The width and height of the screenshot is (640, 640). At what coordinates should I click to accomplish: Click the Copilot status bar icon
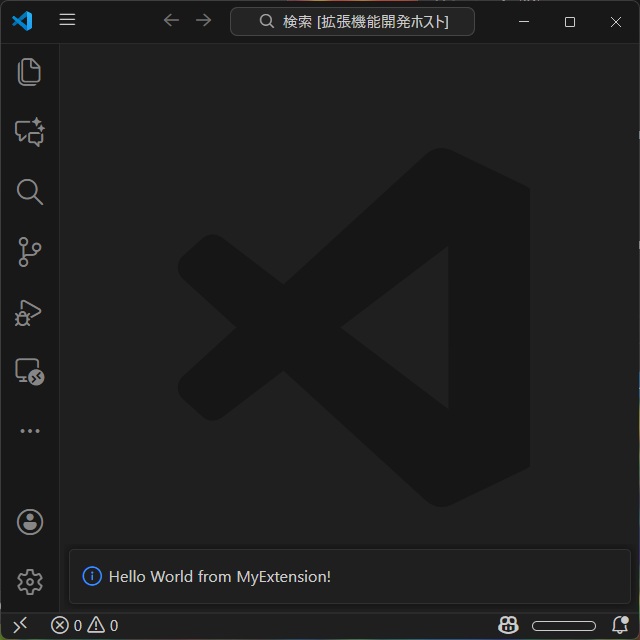click(508, 626)
